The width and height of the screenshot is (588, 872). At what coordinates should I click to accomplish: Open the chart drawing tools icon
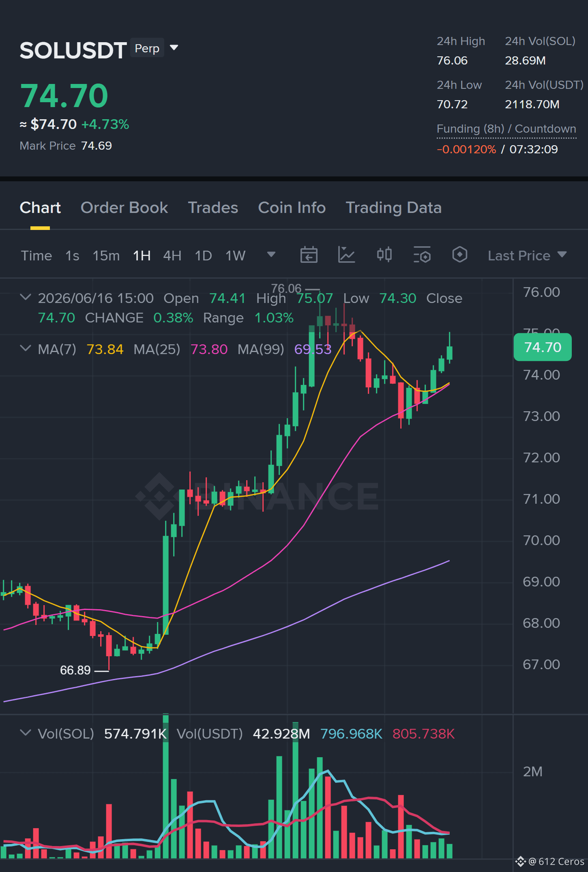[x=347, y=255]
